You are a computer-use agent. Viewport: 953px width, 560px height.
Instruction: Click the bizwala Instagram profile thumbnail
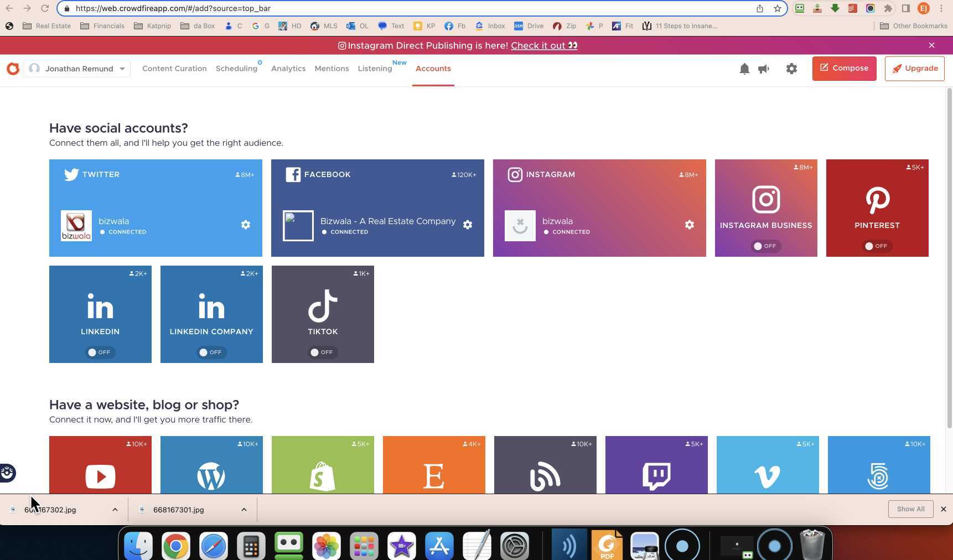coord(520,226)
